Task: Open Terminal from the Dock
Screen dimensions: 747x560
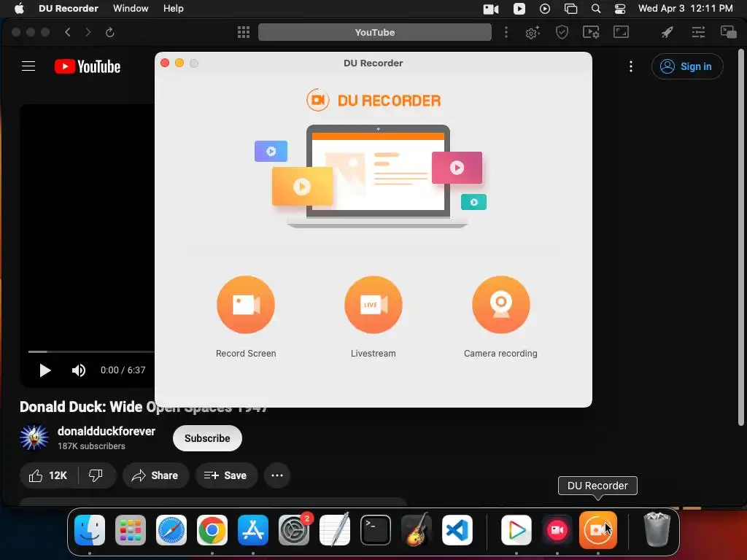Action: (376, 529)
